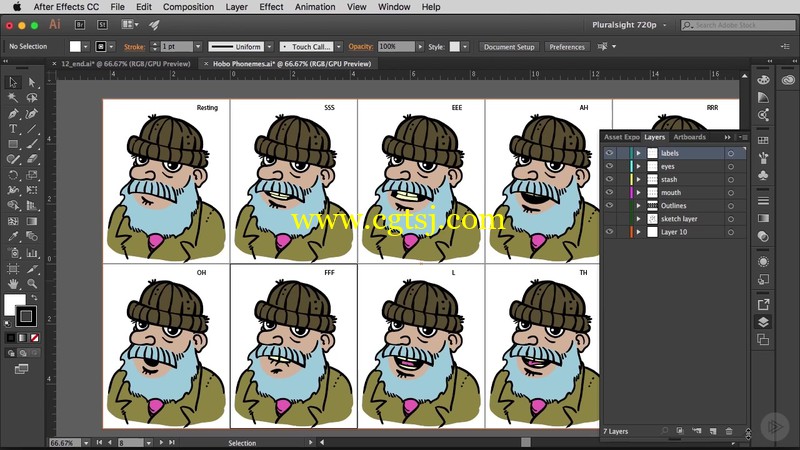Open the Touch Calligraphic brush dropdown

tap(338, 46)
